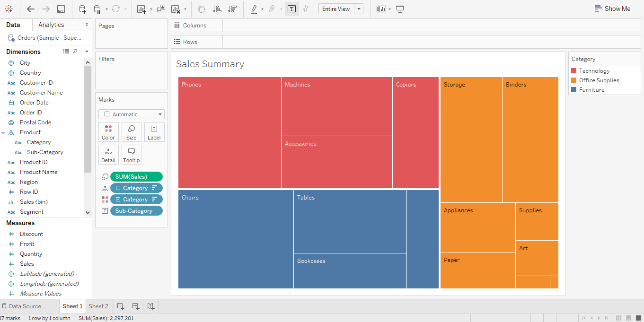Click the New dashboard icon

(x=135, y=306)
